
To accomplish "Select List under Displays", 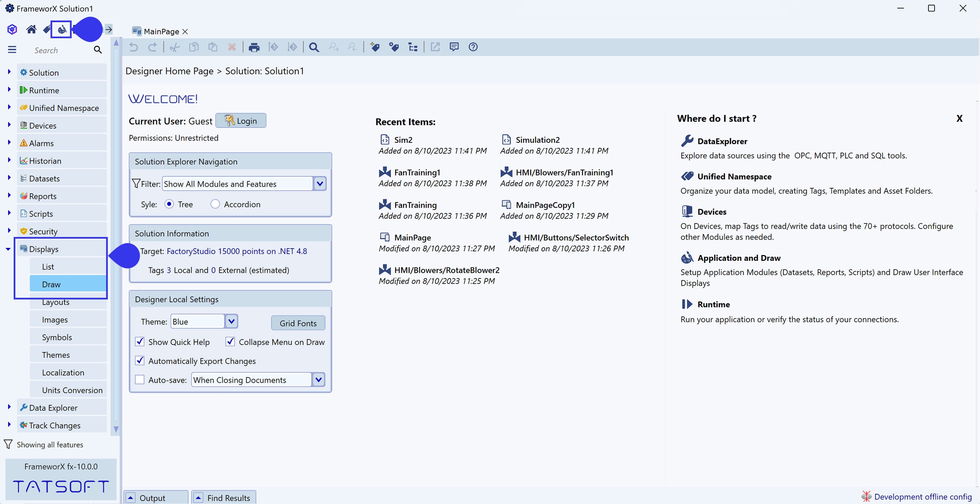I will click(x=68, y=266).
